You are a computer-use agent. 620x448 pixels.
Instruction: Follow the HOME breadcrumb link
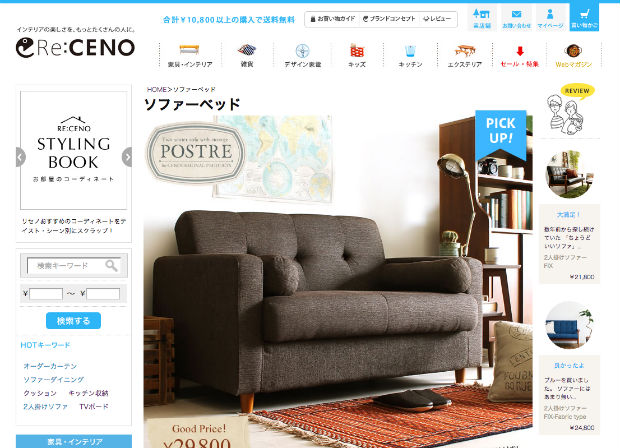click(157, 89)
